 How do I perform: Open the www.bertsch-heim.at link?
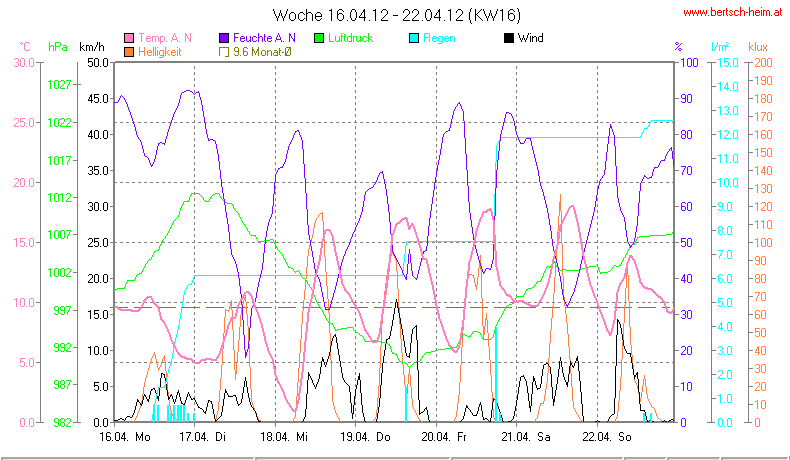(x=733, y=13)
